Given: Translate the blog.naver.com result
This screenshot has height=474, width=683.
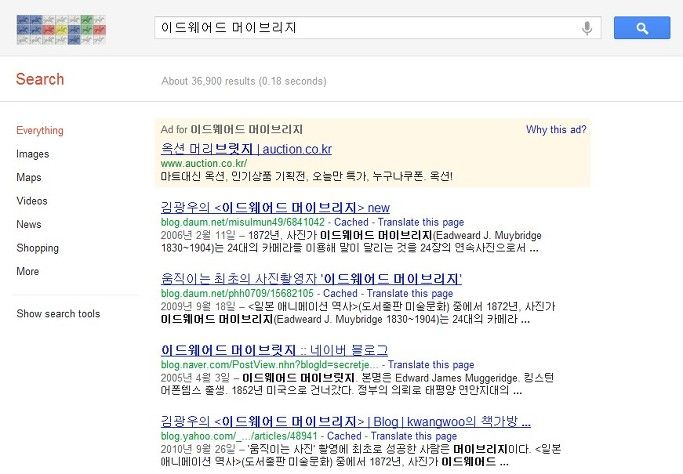Looking at the screenshot, I should click(431, 364).
